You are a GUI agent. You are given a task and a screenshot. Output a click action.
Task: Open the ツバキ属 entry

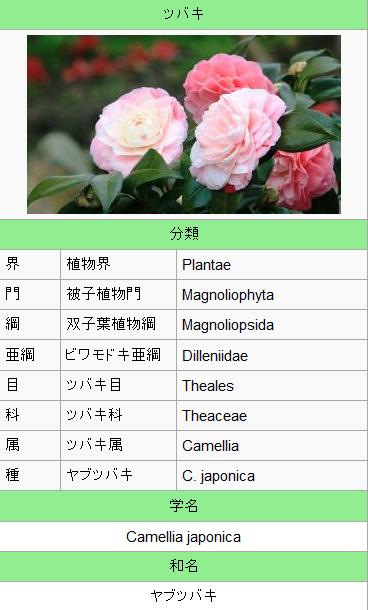(x=94, y=445)
